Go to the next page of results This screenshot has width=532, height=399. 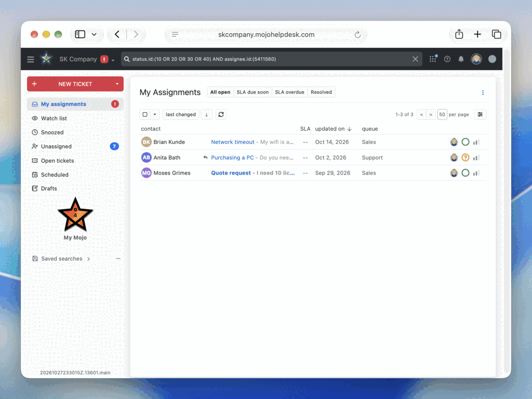[431, 115]
